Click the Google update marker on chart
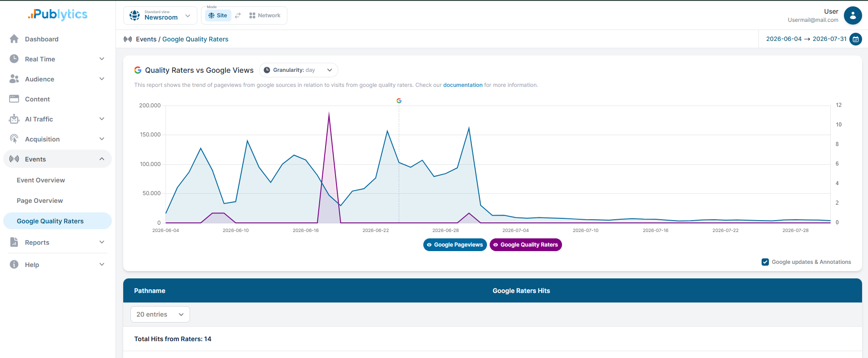Image resolution: width=868 pixels, height=358 pixels. coord(399,101)
